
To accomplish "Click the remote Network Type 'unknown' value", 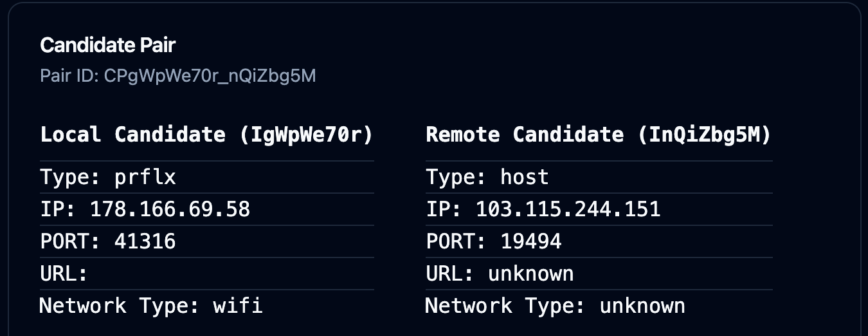I will (642, 305).
